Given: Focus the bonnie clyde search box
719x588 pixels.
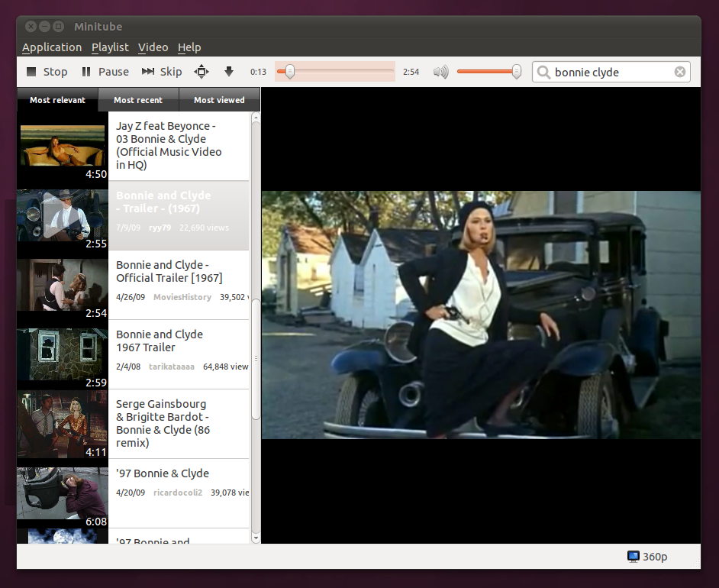Looking at the screenshot, I should pos(611,72).
